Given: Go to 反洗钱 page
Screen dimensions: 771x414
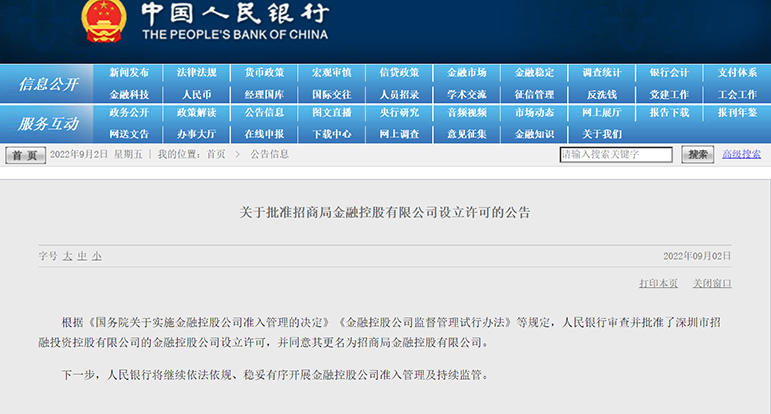Looking at the screenshot, I should [x=602, y=94].
